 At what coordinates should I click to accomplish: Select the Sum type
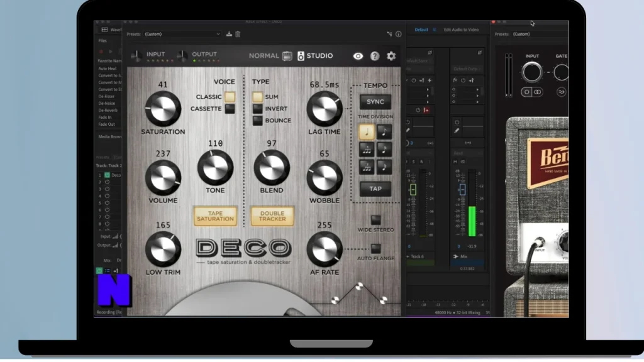(257, 97)
